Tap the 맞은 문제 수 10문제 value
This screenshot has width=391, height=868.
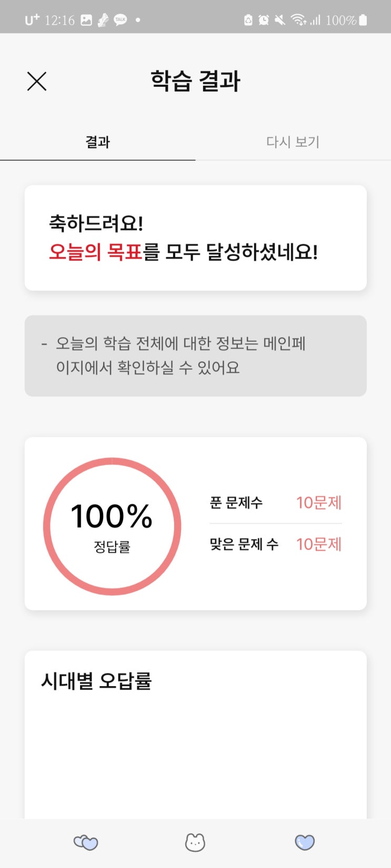(319, 544)
